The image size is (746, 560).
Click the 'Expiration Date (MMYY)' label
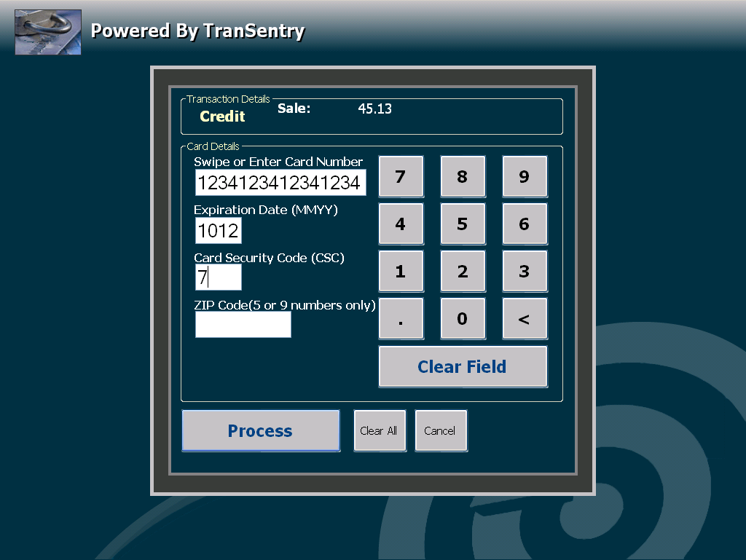[266, 210]
